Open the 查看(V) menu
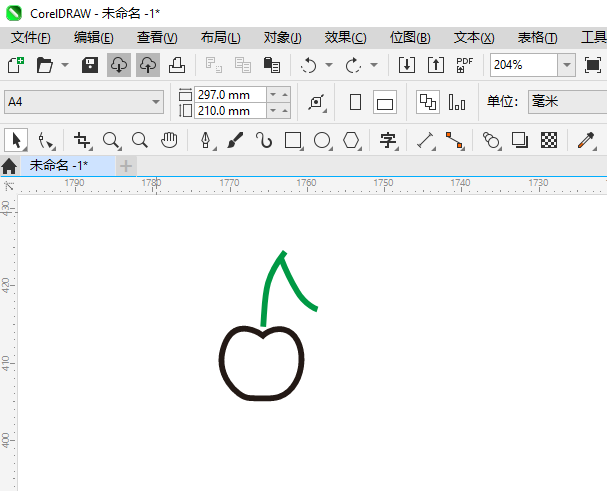 (x=157, y=38)
